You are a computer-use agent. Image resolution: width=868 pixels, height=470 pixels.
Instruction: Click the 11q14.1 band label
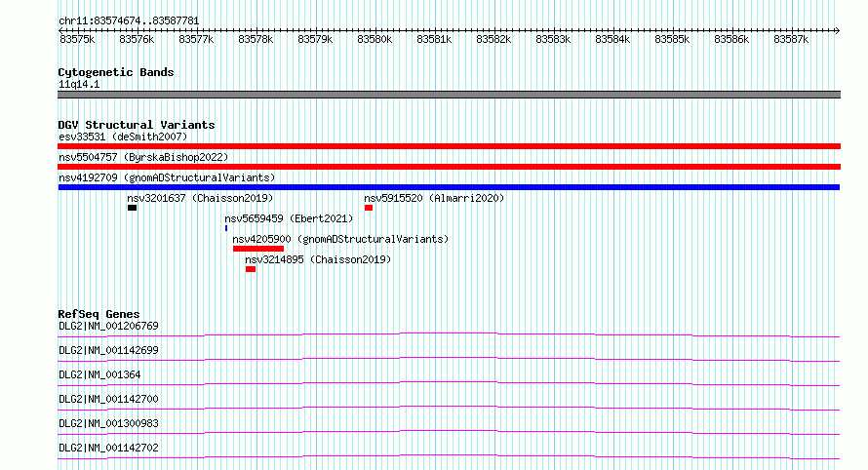(x=79, y=84)
